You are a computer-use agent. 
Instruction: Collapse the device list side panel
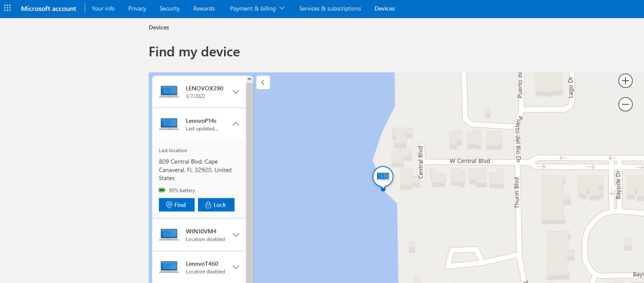[263, 82]
